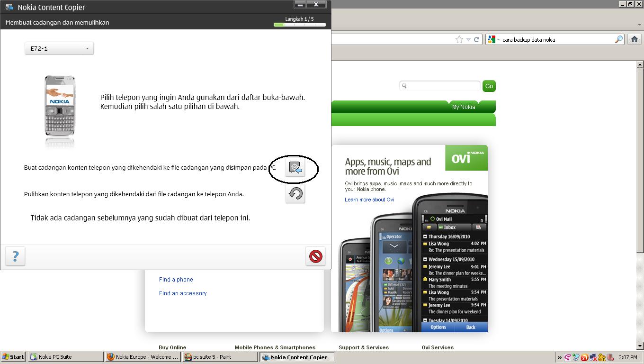Go to the browser home page

635,40
